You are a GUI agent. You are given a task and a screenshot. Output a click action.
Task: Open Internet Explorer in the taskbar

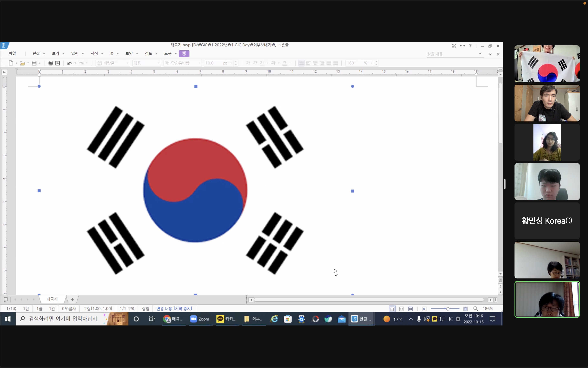[274, 319]
